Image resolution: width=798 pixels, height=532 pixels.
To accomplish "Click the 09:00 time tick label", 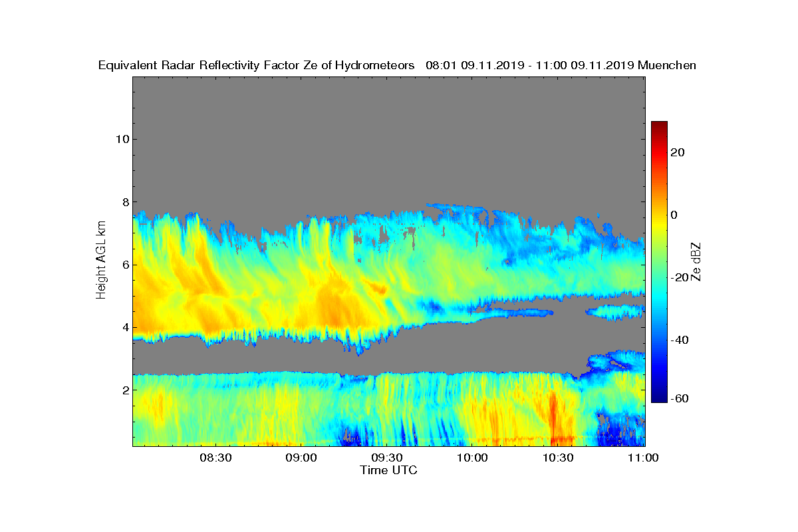I will point(301,458).
